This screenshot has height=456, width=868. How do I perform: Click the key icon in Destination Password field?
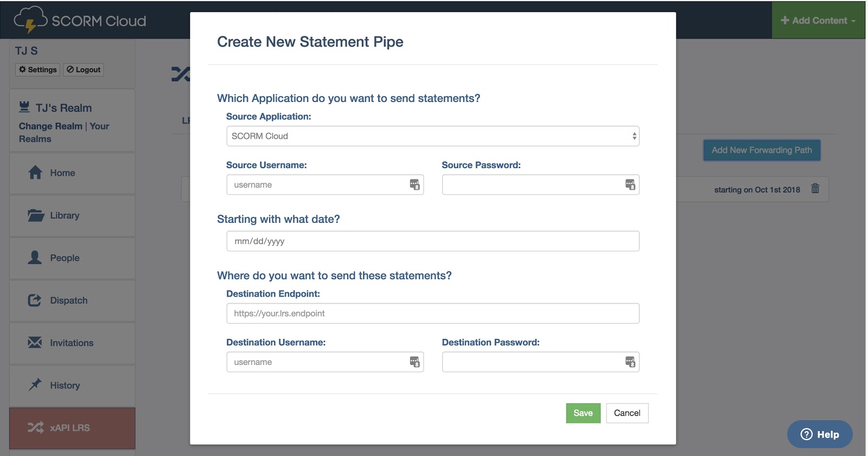point(630,362)
